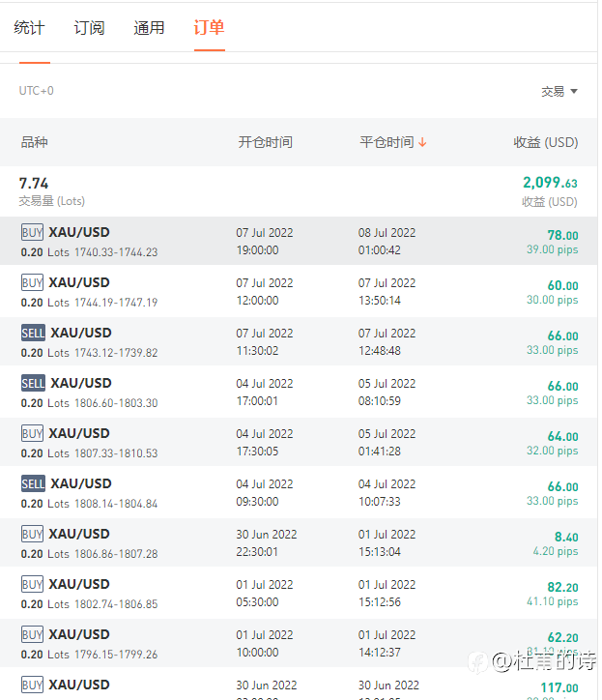Click BUY badge on 1802.74-1806.85 order
Screen dimensions: 602x700
[x=32, y=585]
